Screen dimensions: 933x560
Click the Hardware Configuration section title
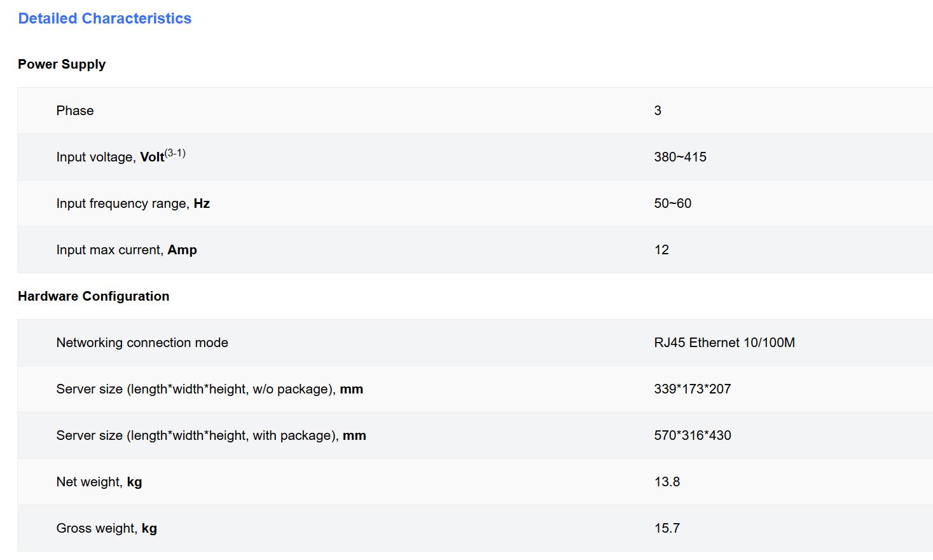coord(93,296)
